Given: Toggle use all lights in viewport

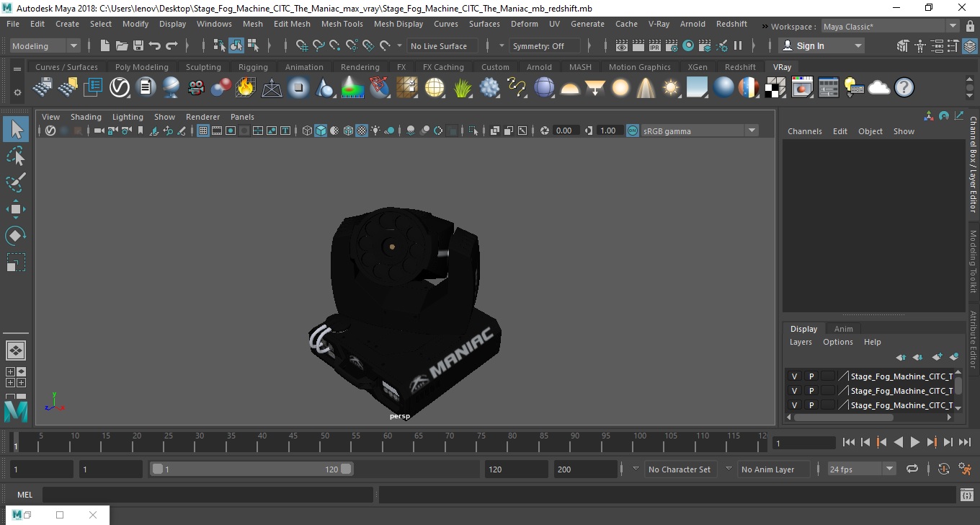Looking at the screenshot, I should tap(375, 131).
